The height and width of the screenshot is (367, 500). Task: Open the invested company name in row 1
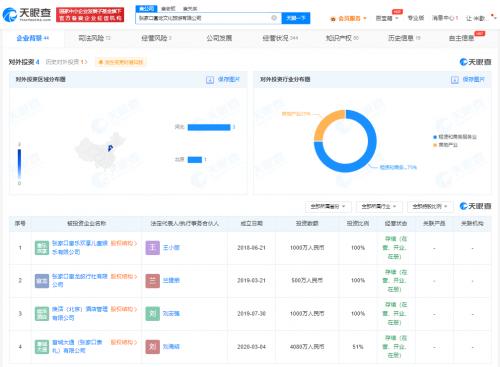(80, 248)
